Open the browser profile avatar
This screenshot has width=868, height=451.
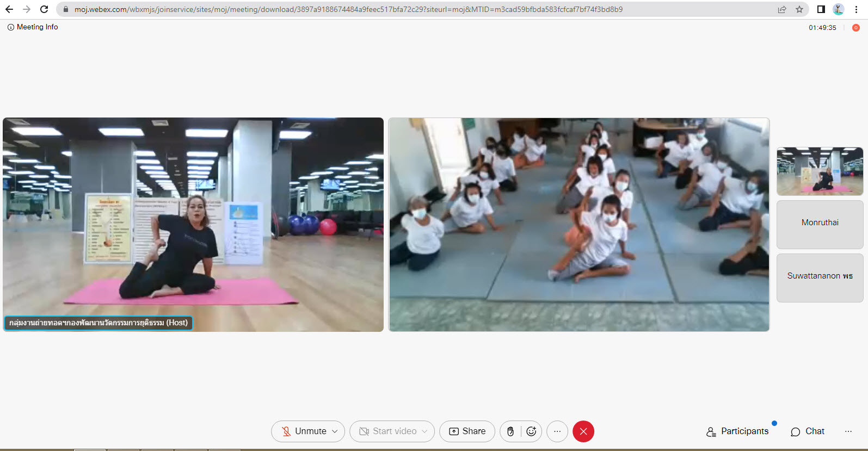pyautogui.click(x=838, y=9)
